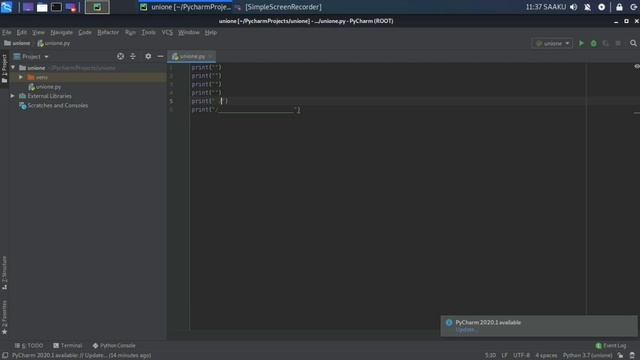Start debugging with the green bug icon
The width and height of the screenshot is (640, 360).
click(x=593, y=43)
